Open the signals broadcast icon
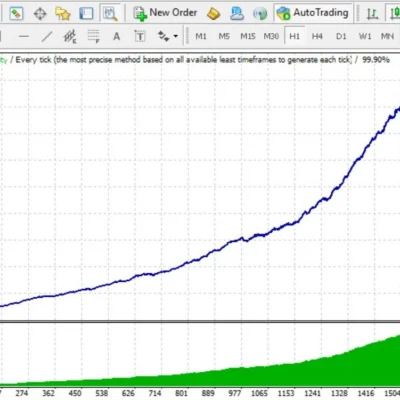The image size is (400, 400). (260, 14)
